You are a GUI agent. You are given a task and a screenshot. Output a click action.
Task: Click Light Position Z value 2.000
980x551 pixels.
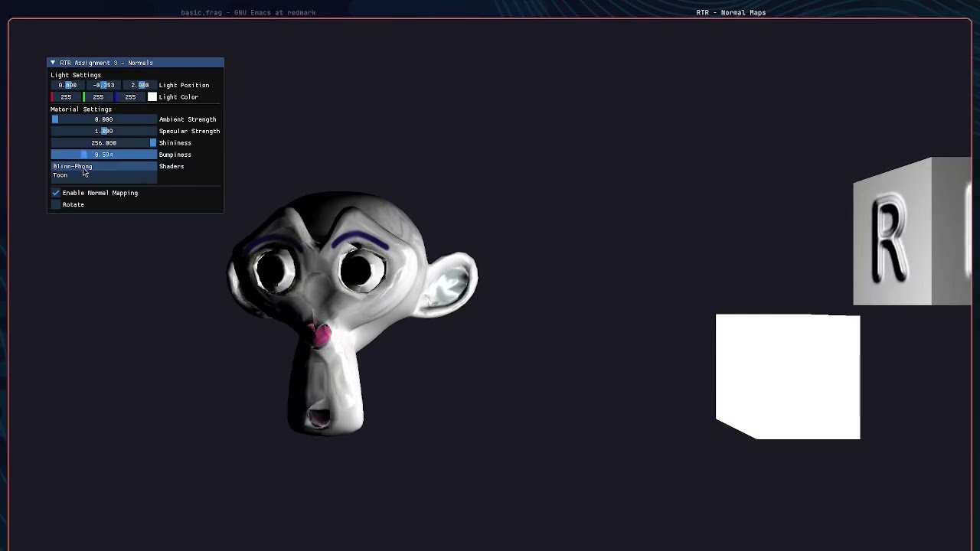coord(139,85)
